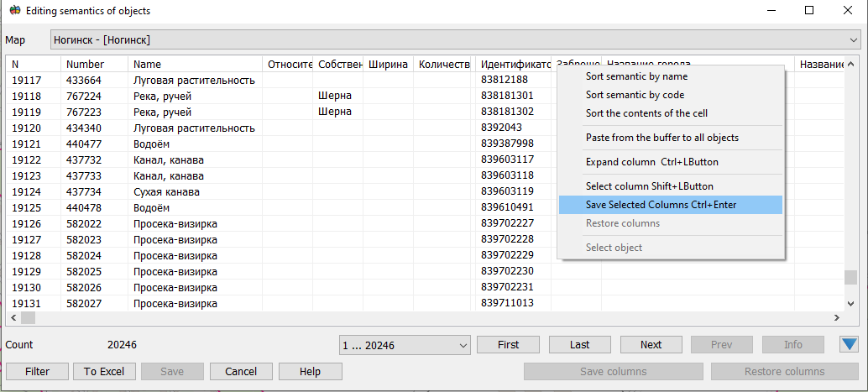
Task: Open Help for this dialog
Action: click(310, 371)
